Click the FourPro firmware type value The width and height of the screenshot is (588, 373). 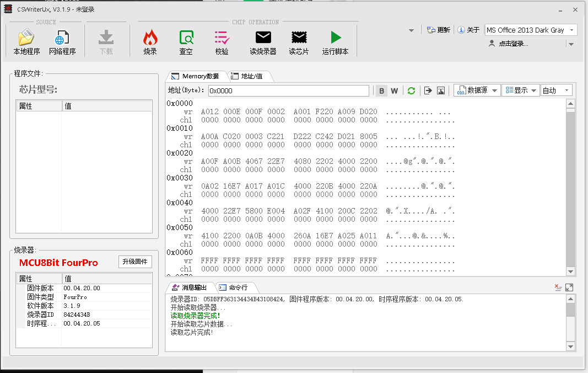[x=75, y=297]
